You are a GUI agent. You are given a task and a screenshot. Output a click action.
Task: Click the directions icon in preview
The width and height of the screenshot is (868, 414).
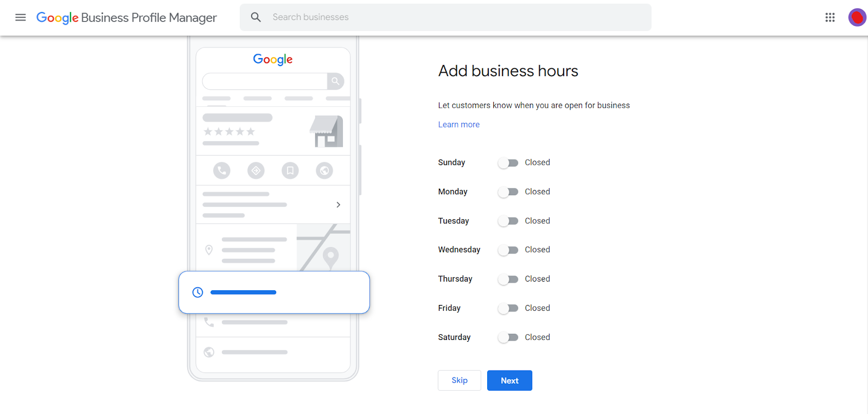tap(256, 170)
